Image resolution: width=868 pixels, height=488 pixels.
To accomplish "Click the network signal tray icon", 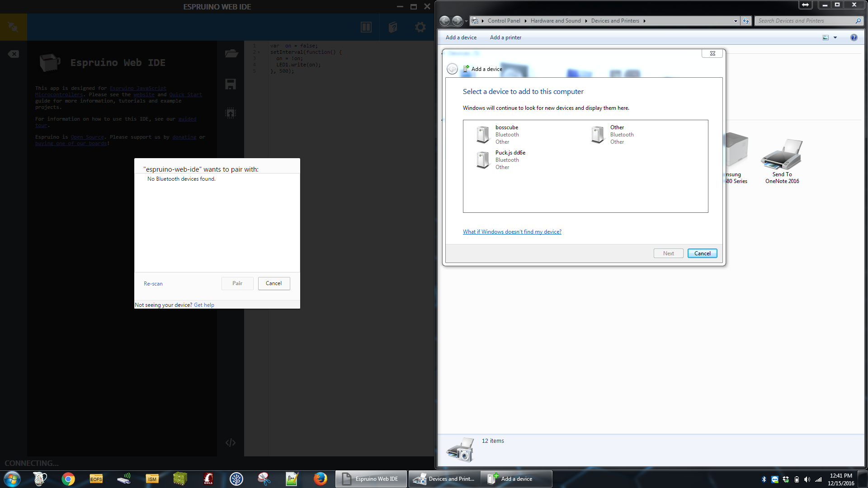I will point(818,479).
